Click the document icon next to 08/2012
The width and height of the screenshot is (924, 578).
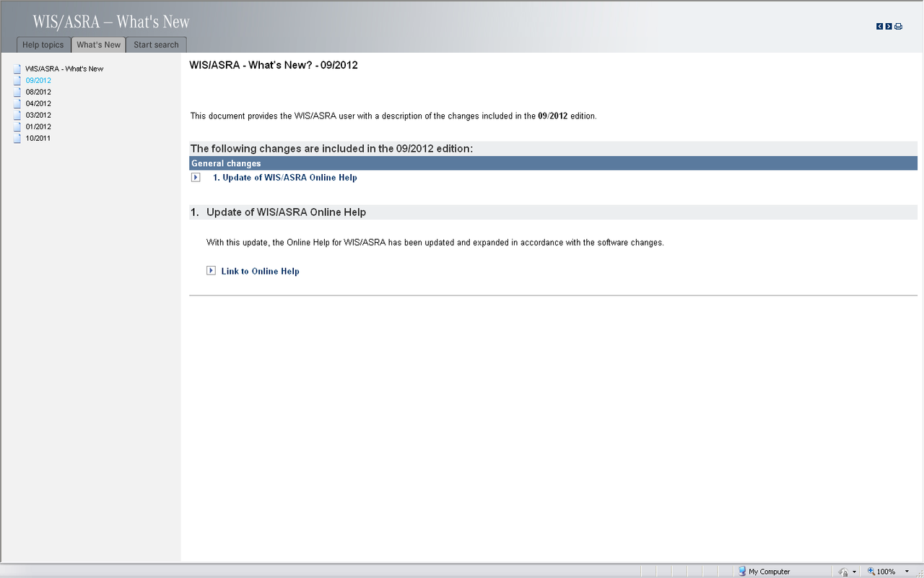pyautogui.click(x=17, y=92)
